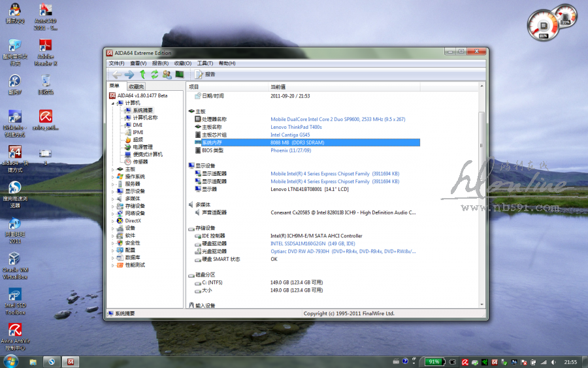This screenshot has height=368, width=588.
Task: Select DirectX in the left tree
Action: [x=133, y=221]
